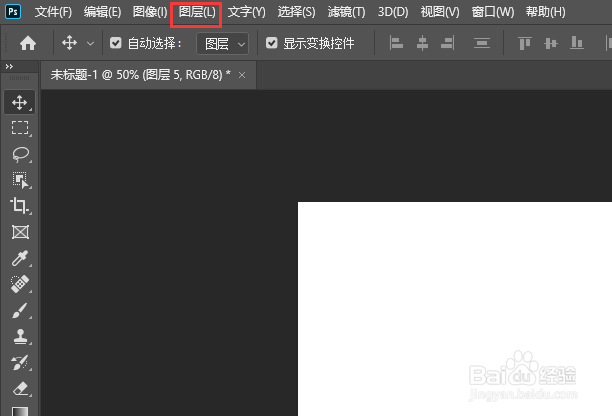Open the 图层(L) menu
This screenshot has height=416, width=612.
pyautogui.click(x=196, y=12)
